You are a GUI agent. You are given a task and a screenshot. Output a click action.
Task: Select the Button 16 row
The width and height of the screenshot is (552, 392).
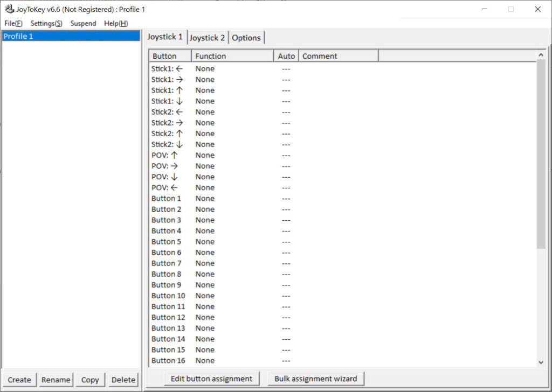[x=342, y=361]
